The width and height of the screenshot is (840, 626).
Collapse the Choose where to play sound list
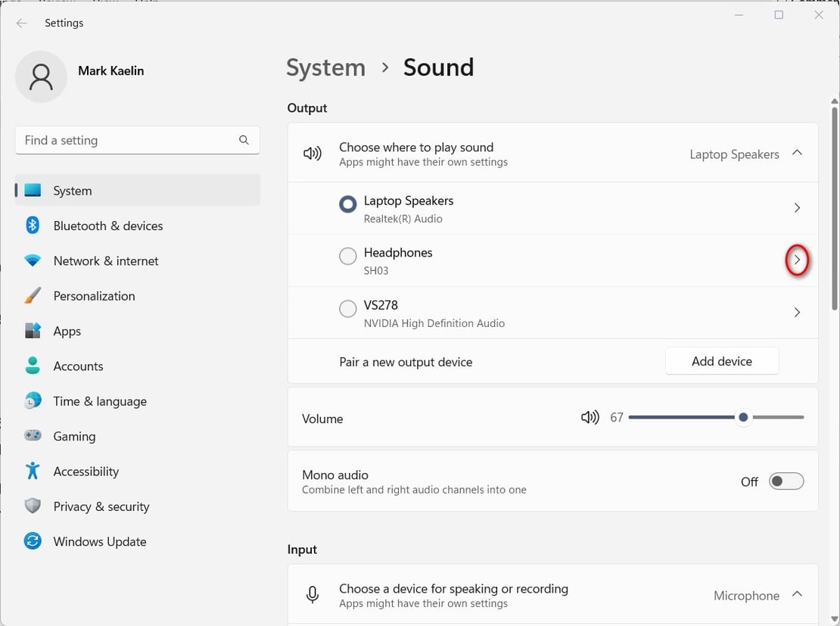click(797, 153)
